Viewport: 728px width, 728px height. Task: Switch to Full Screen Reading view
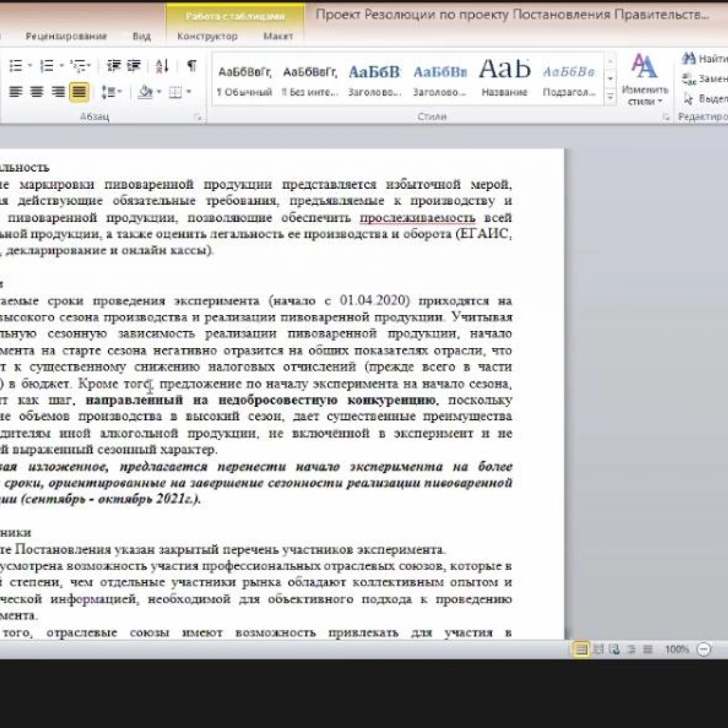[598, 650]
